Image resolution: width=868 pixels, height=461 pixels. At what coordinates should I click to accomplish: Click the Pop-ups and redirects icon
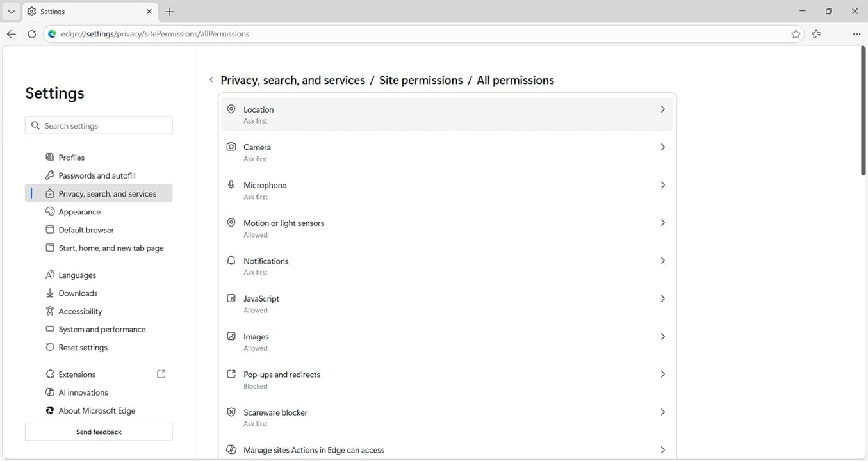click(x=231, y=374)
